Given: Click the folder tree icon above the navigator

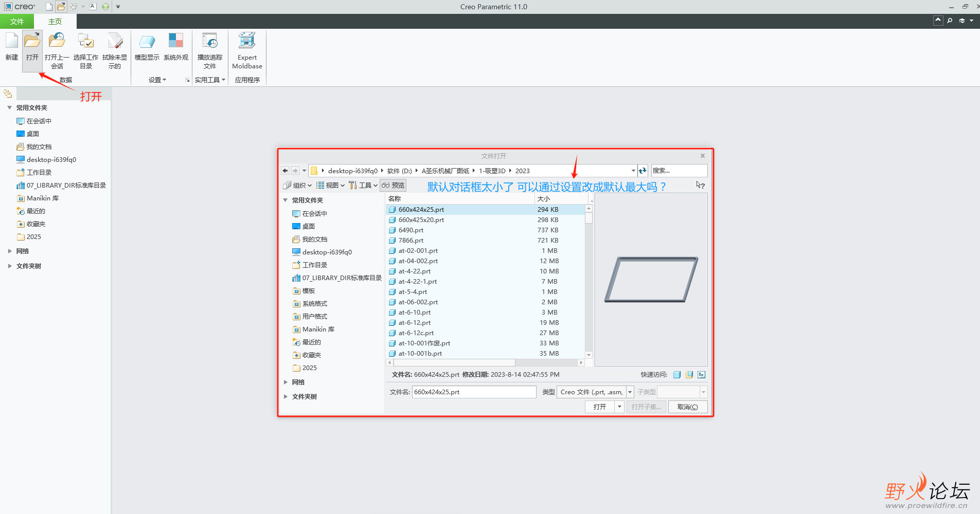Looking at the screenshot, I should [x=8, y=94].
